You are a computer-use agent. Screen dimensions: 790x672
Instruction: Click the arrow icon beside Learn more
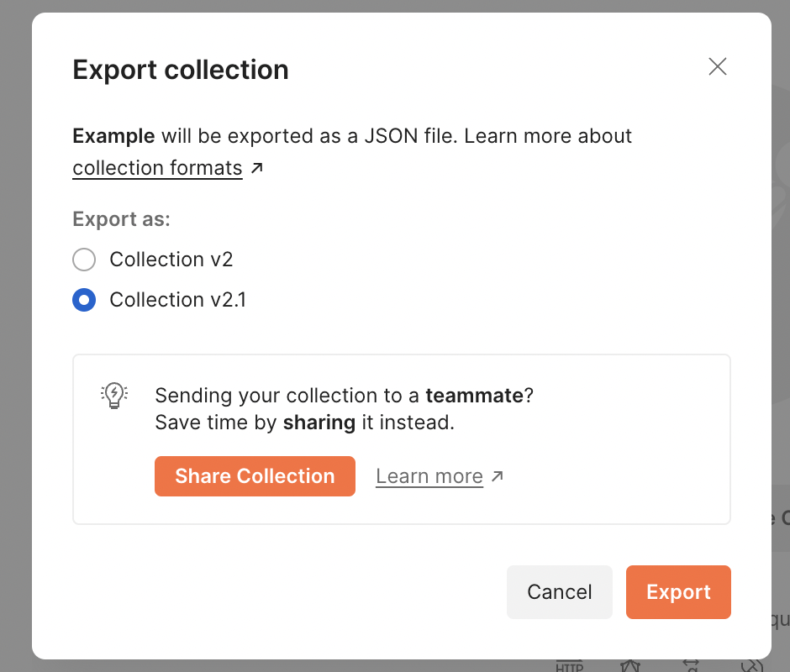click(498, 476)
